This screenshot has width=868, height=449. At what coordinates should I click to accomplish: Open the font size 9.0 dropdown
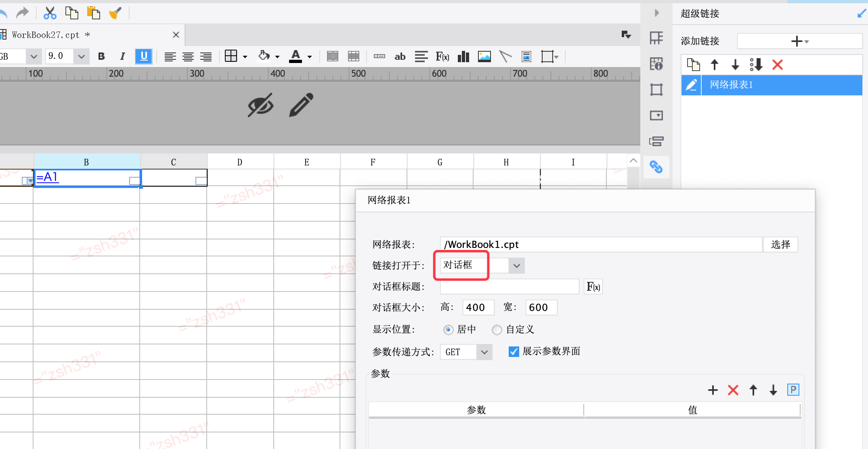click(x=82, y=57)
